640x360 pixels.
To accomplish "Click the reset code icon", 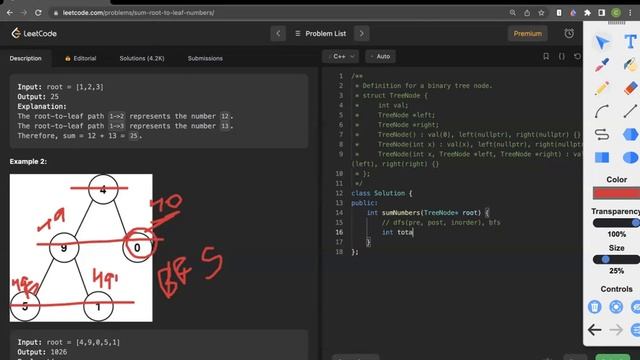I will [577, 56].
